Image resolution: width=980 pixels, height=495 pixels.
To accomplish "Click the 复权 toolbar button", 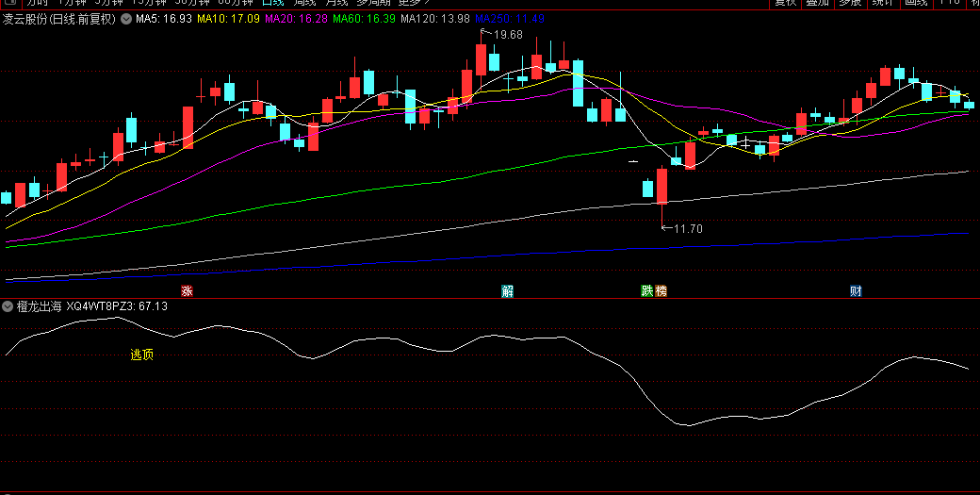I will (x=786, y=3).
